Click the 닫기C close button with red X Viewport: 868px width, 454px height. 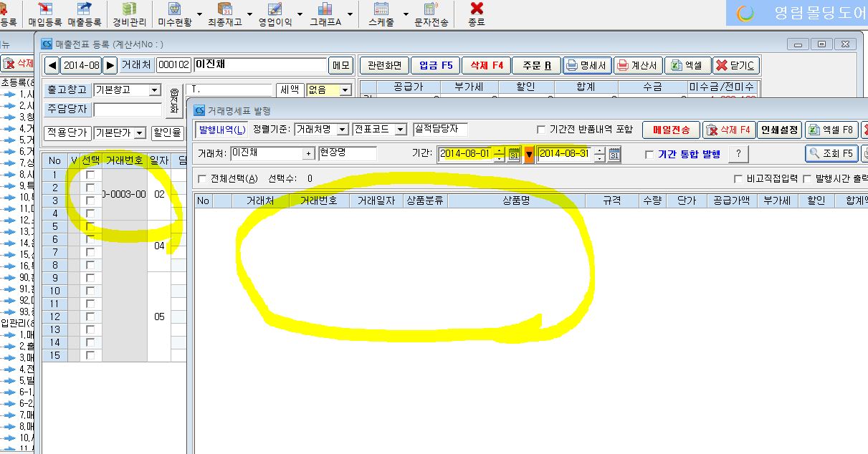click(x=737, y=65)
